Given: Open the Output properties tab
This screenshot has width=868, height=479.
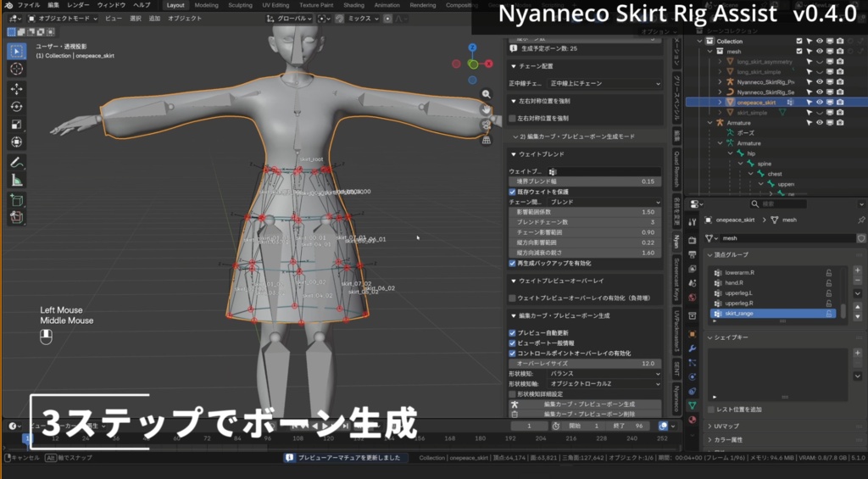Looking at the screenshot, I should click(x=692, y=254).
